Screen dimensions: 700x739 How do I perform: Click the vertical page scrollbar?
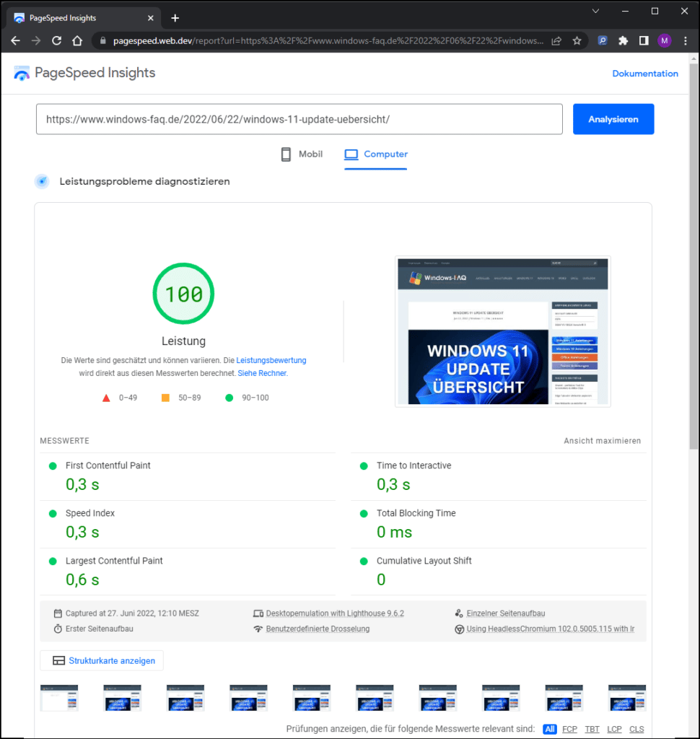point(694,257)
